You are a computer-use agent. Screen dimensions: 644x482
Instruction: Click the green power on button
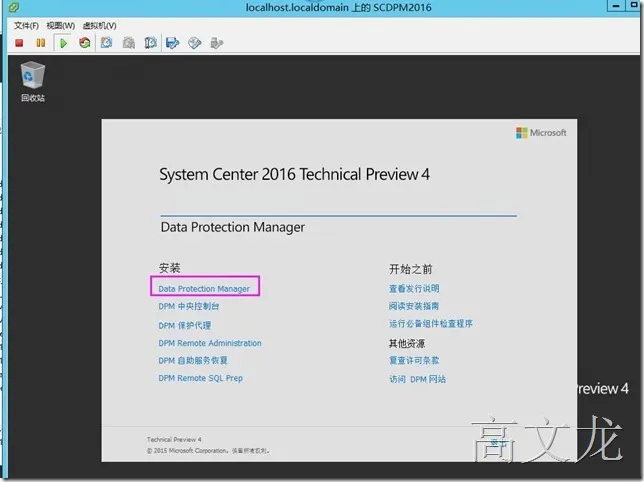(63, 43)
